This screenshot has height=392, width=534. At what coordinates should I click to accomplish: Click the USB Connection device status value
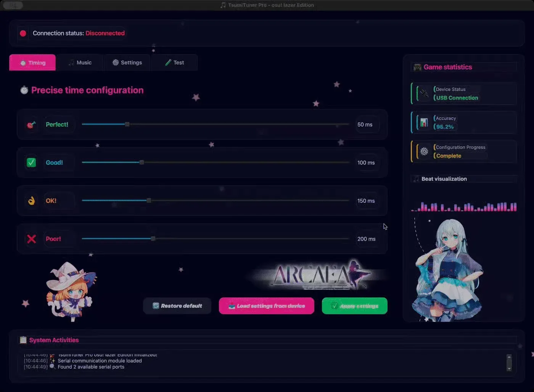click(457, 98)
